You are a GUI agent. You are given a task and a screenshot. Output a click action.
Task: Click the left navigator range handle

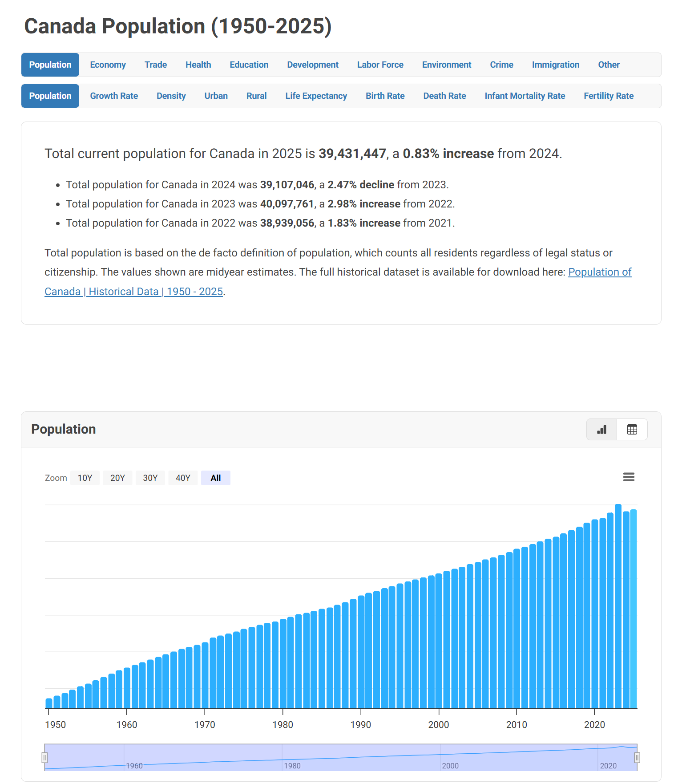tap(44, 758)
